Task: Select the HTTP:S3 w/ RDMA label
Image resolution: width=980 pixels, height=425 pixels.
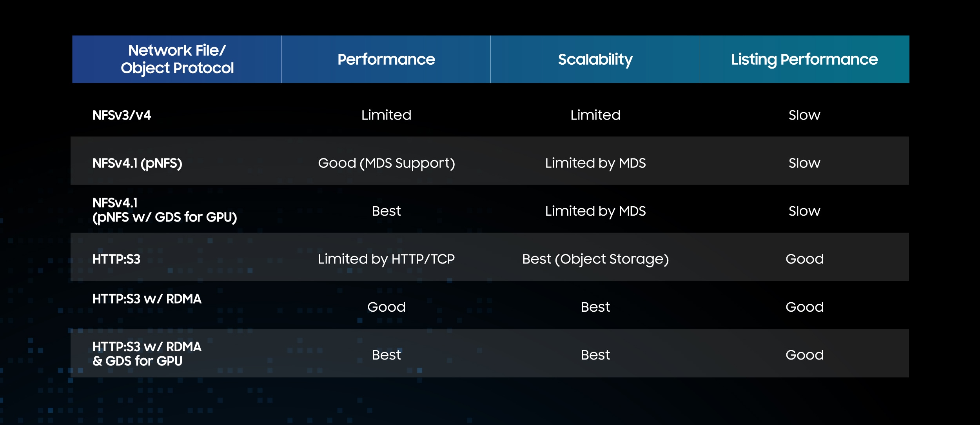Action: click(x=147, y=299)
